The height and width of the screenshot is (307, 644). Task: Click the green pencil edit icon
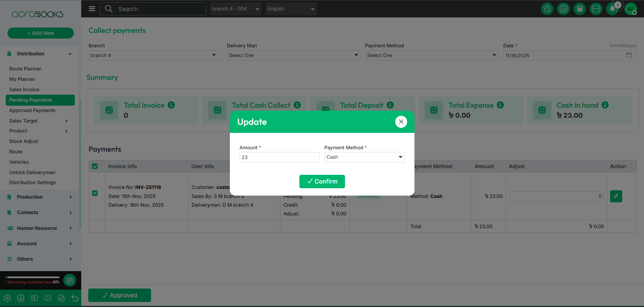click(616, 196)
